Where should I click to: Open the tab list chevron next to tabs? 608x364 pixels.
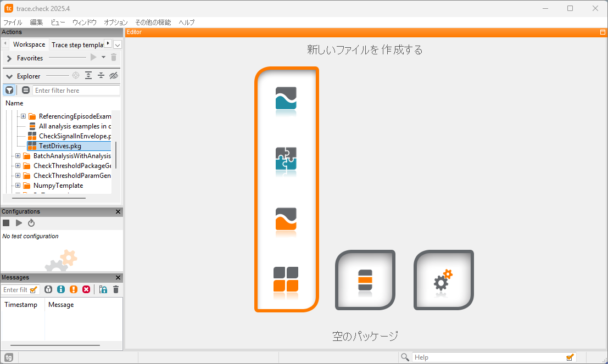pyautogui.click(x=117, y=44)
